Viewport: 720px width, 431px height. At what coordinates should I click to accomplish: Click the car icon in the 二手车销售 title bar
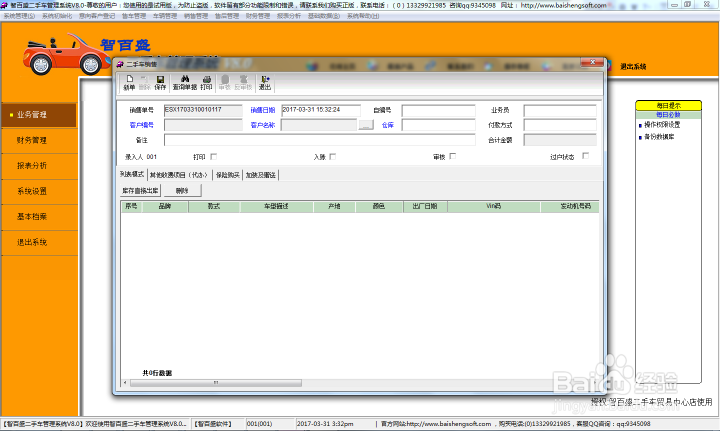pyautogui.click(x=120, y=64)
